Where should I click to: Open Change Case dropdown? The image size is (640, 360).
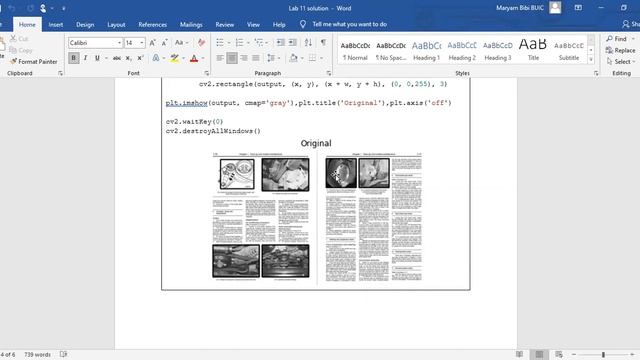[x=182, y=42]
